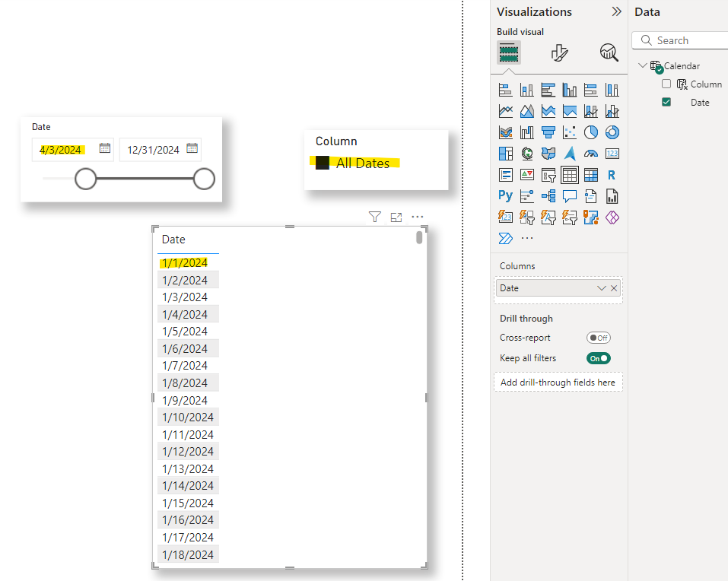
Task: Select the matrix visual
Action: click(590, 175)
